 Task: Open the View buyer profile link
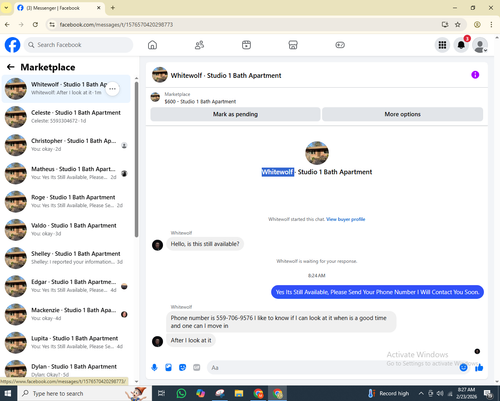[x=346, y=219]
